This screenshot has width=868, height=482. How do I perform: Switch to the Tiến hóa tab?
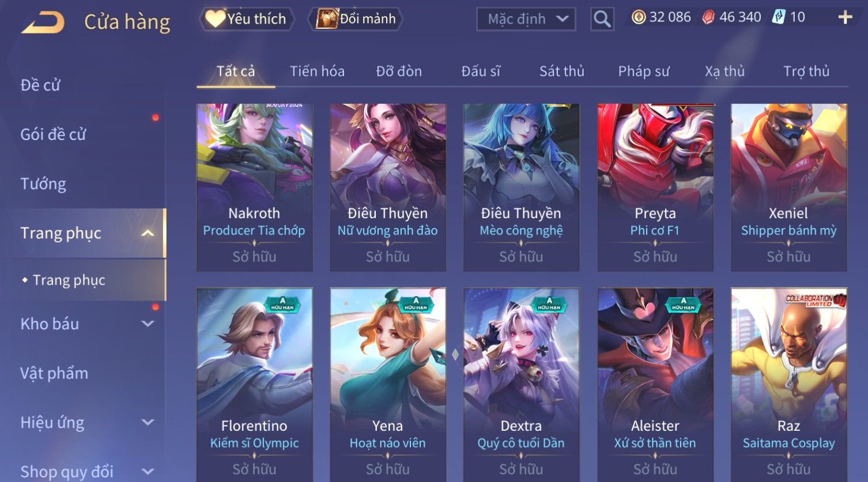317,71
